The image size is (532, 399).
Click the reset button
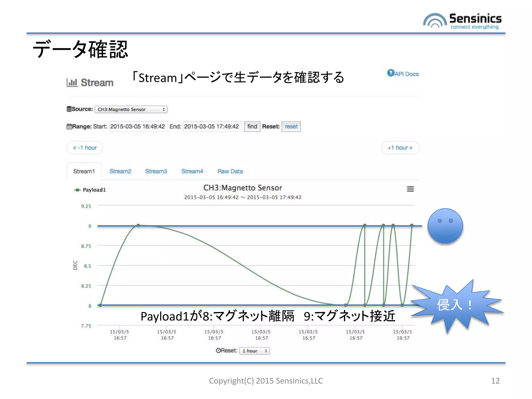click(x=291, y=127)
